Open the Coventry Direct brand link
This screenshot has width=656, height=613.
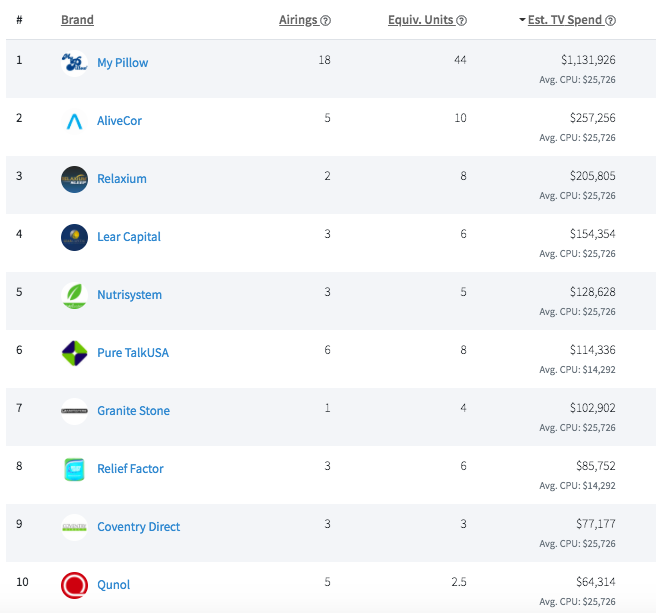pos(138,527)
